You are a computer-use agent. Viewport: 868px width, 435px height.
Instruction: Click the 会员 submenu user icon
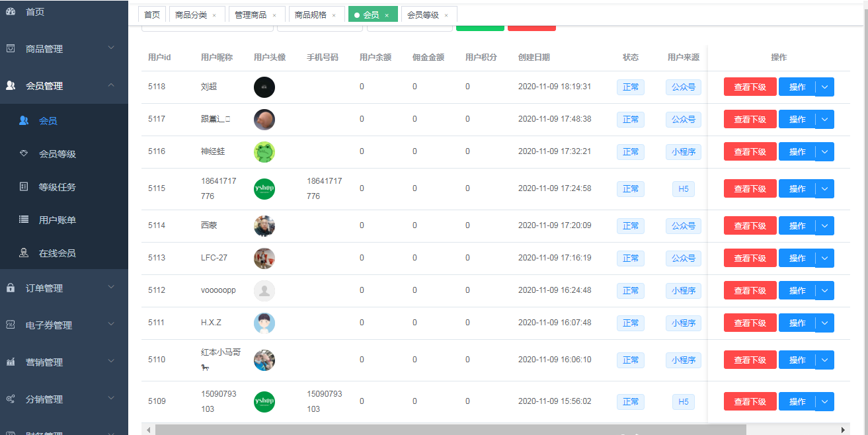pos(24,120)
